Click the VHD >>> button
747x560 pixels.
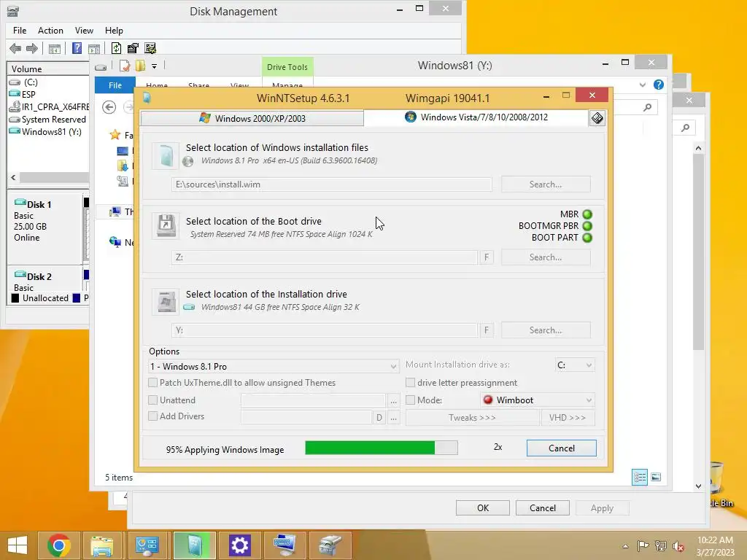coord(568,418)
